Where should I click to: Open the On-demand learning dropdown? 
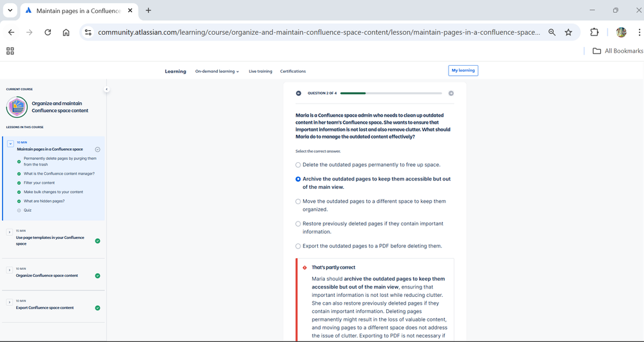pos(217,71)
